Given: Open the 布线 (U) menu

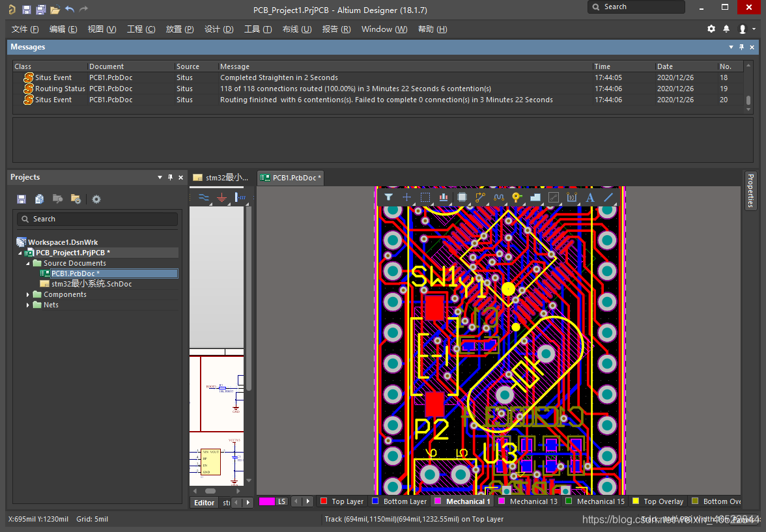Looking at the screenshot, I should click(297, 29).
